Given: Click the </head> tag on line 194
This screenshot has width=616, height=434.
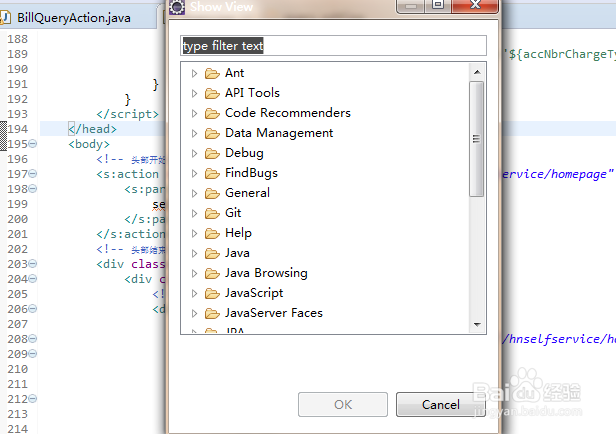Looking at the screenshot, I should pyautogui.click(x=93, y=129).
